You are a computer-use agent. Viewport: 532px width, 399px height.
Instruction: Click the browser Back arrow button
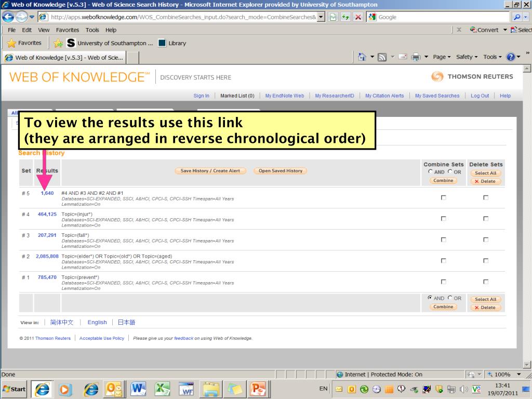click(8, 17)
